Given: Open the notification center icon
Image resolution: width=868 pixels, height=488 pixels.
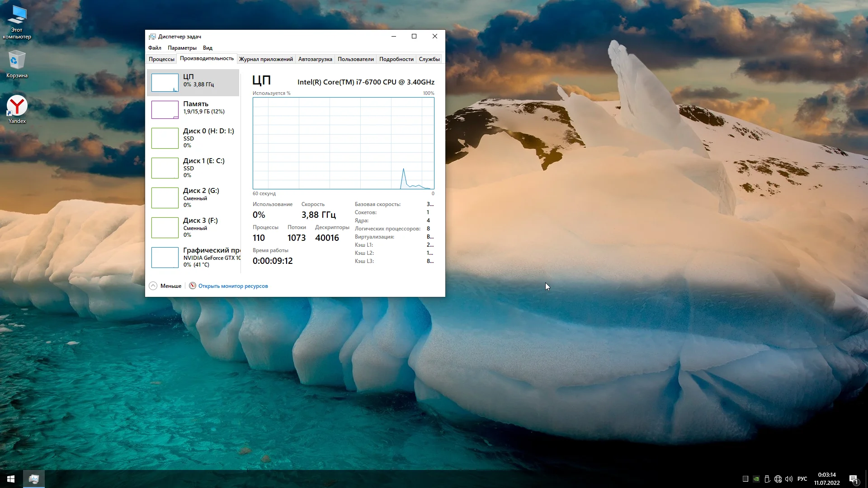Looking at the screenshot, I should tap(853, 479).
